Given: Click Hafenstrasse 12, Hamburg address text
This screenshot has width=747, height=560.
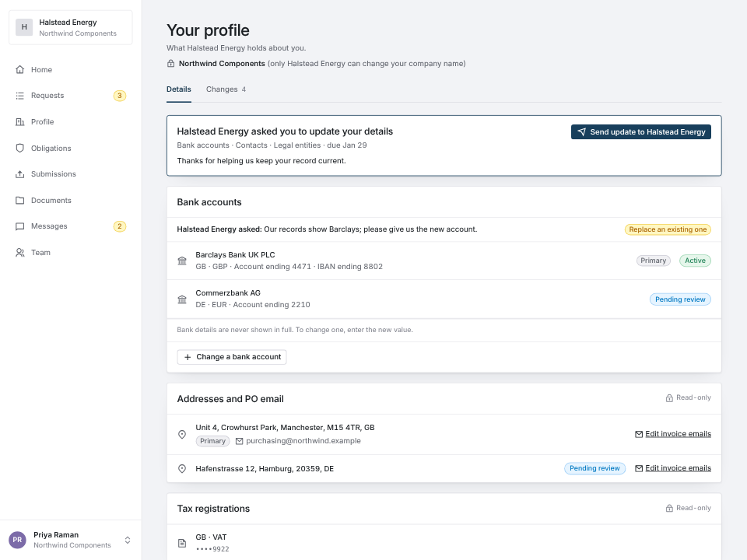Looking at the screenshot, I should tap(265, 468).
